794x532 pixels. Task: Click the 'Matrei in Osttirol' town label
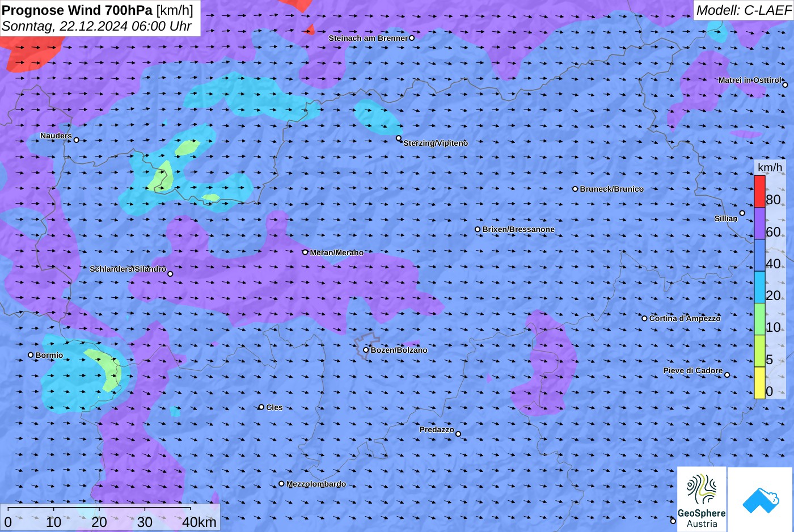point(750,80)
